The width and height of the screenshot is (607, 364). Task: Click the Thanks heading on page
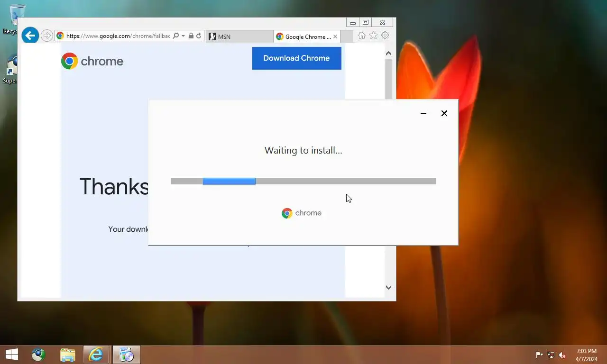[x=114, y=187]
